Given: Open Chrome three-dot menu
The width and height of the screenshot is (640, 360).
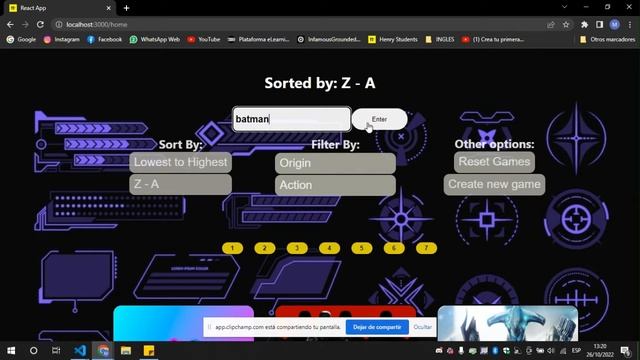Looking at the screenshot, I should pyautogui.click(x=630, y=24).
